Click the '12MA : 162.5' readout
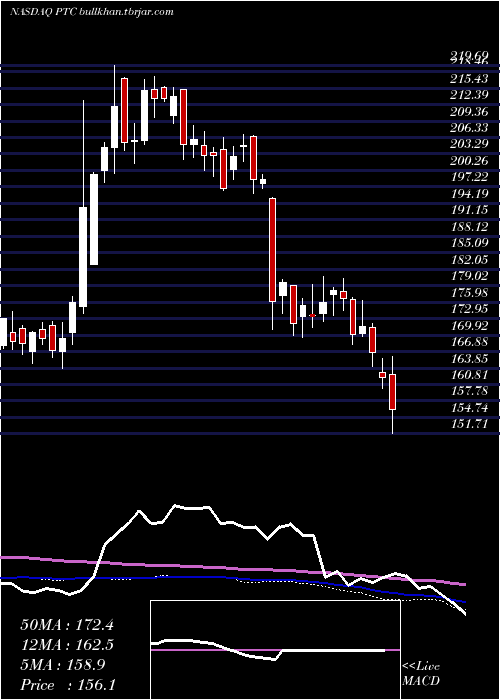Image resolution: width=500 pixels, height=700 pixels. point(67,645)
